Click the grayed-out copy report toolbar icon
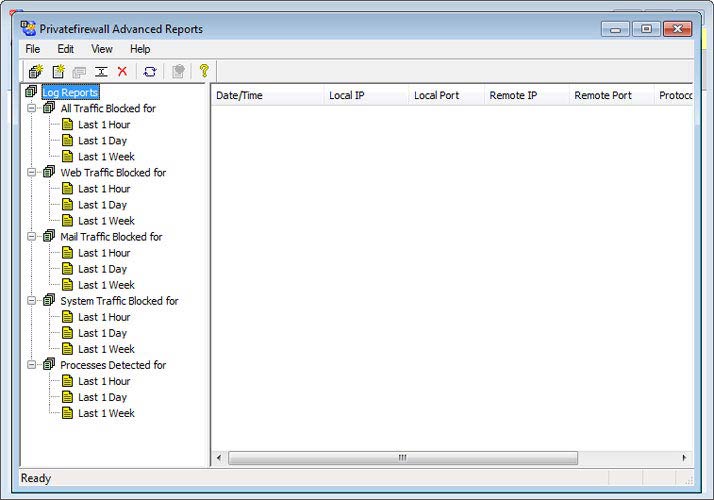 (79, 72)
